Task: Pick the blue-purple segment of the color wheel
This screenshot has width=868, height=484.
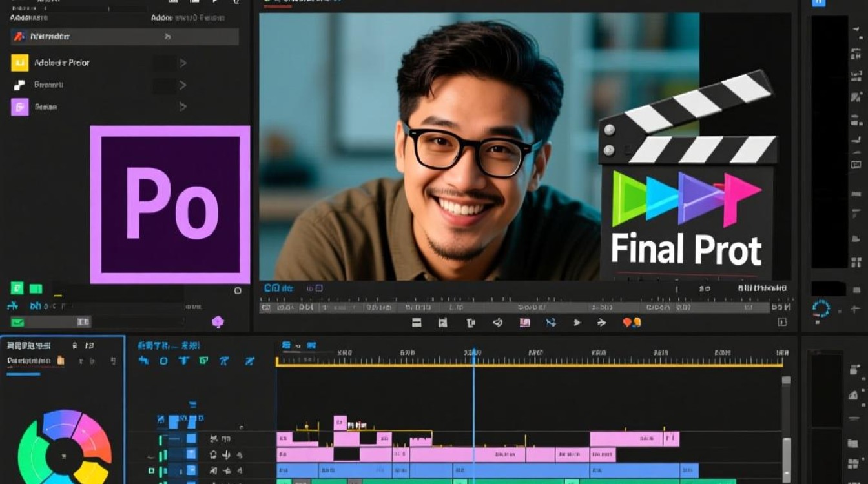Action: tap(62, 423)
